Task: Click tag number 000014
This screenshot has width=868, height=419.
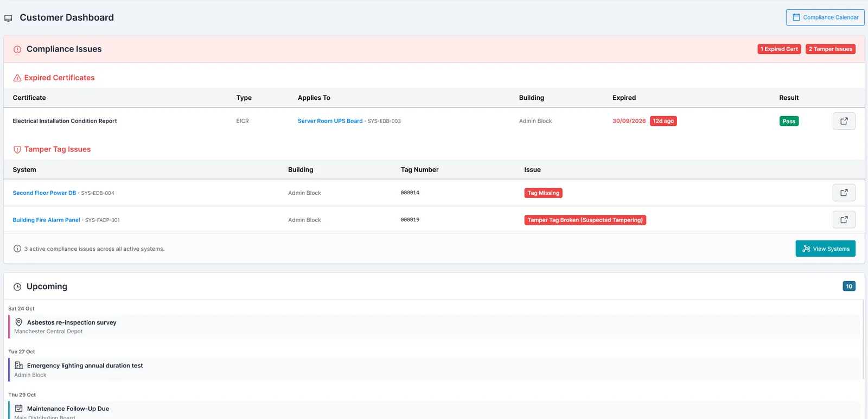Action: pos(410,193)
